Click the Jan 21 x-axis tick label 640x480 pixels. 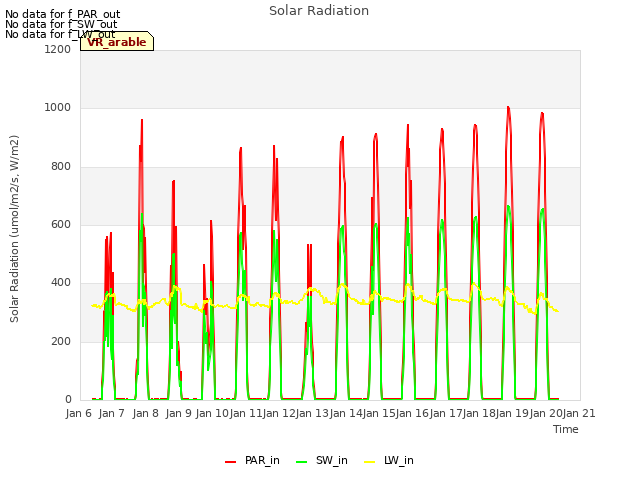coord(579,413)
